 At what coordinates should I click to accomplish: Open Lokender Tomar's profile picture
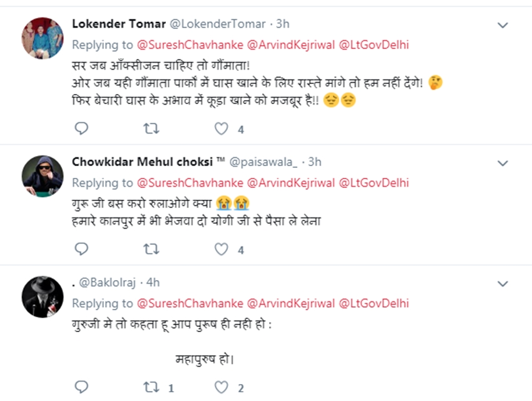click(x=43, y=37)
